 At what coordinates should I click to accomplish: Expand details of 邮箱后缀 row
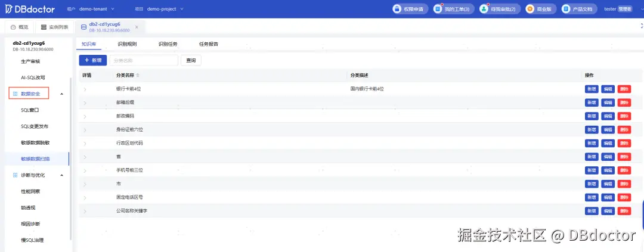(85, 103)
